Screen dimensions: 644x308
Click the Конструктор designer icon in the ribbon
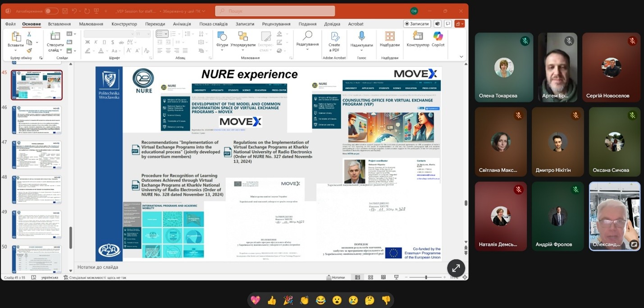418,39
